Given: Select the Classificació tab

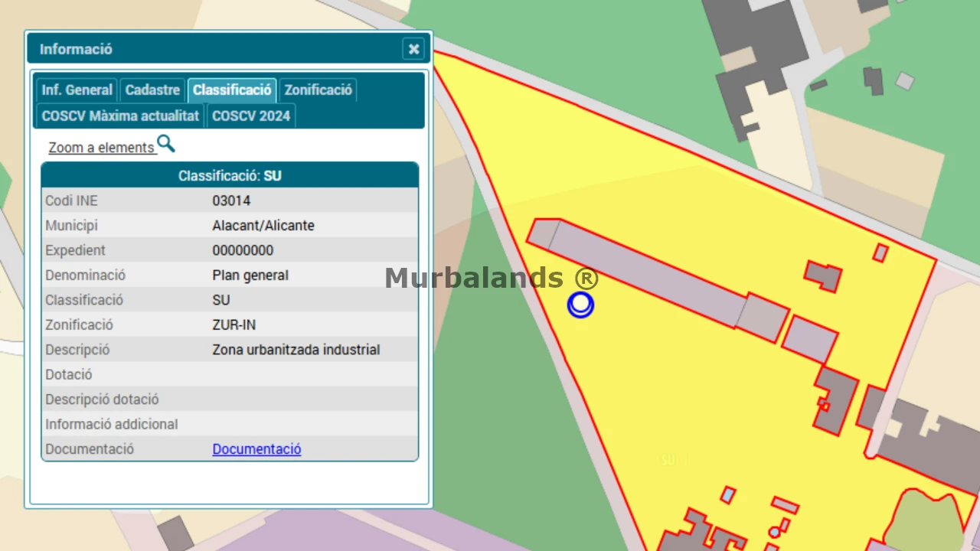Looking at the screenshot, I should [x=232, y=90].
